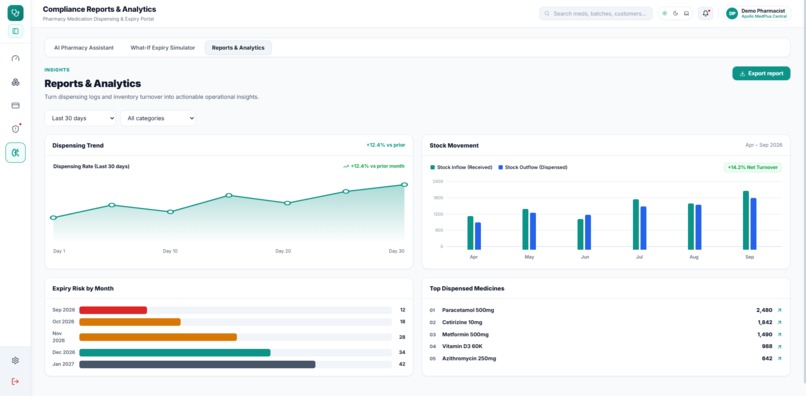Screen dimensions: 806x396
Task: Click the DP avatar circle
Action: tap(731, 13)
